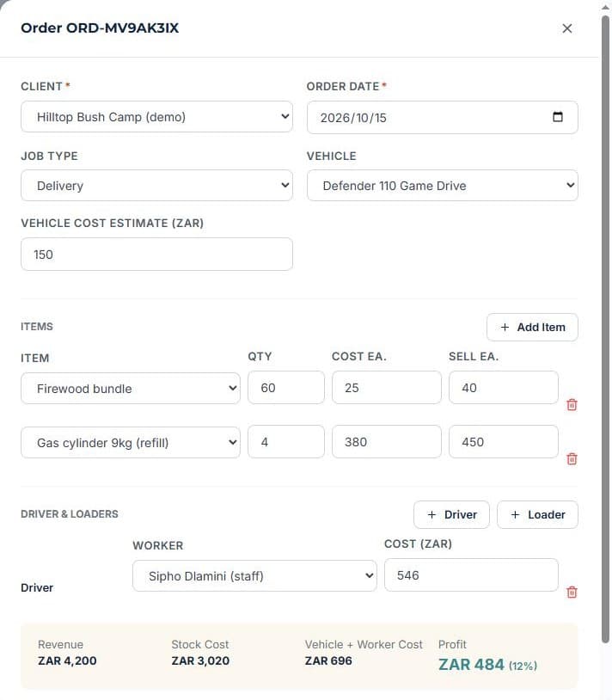Image resolution: width=612 pixels, height=700 pixels.
Task: Open the Job Type dropdown showing Delivery
Action: [x=156, y=185]
